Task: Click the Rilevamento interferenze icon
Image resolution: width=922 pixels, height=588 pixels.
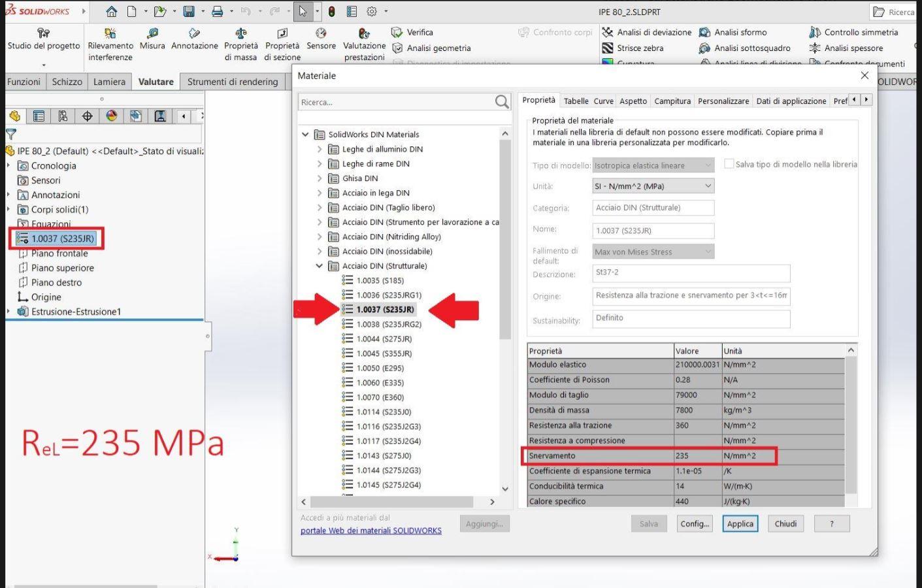Action: click(x=110, y=33)
